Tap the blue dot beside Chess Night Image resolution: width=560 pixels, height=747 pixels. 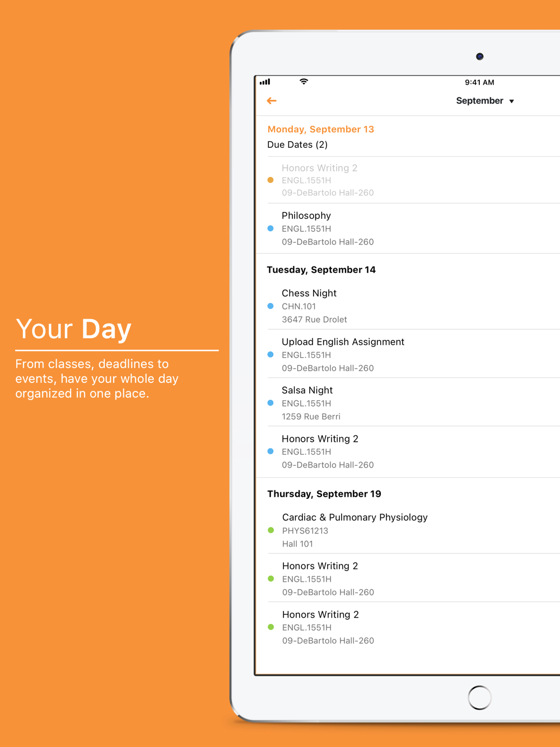click(x=270, y=306)
